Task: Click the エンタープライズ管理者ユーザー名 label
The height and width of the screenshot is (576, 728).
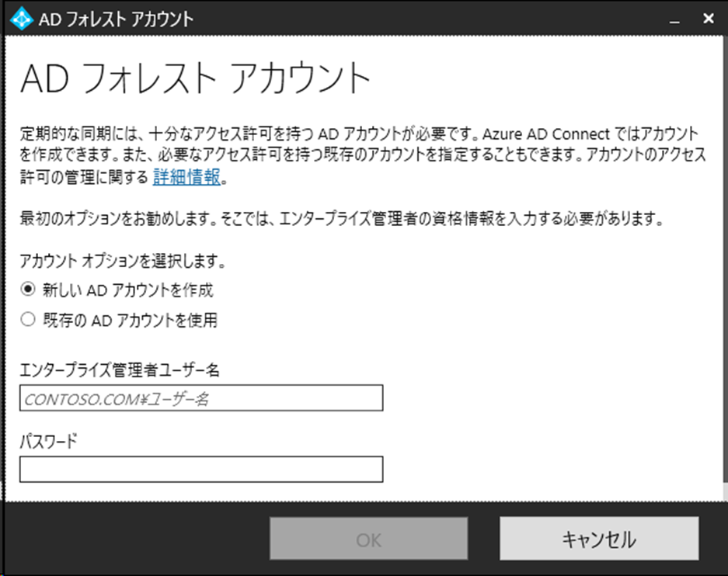Action: (120, 370)
